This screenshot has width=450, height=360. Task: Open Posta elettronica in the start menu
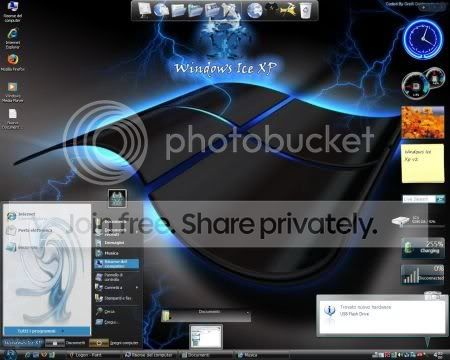tap(47, 230)
